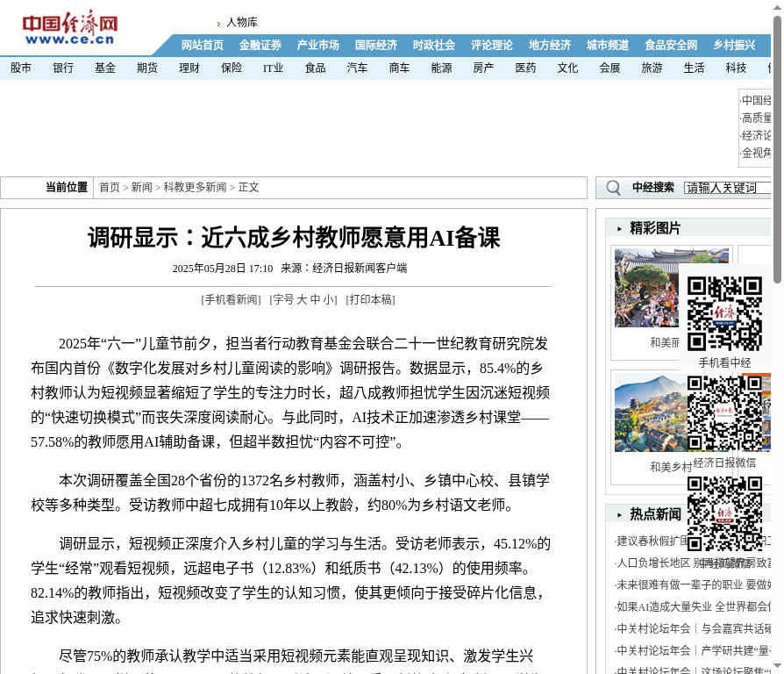Screen dimensions: 784x674
Task: Select 股市 in the sub-navigation
Action: pos(21,68)
